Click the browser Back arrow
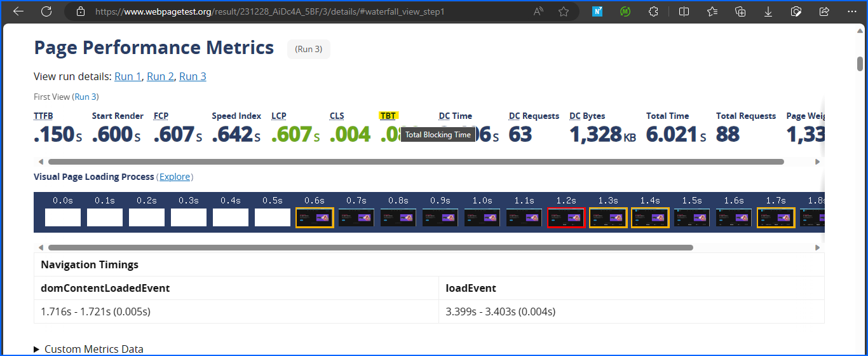Image resolution: width=868 pixels, height=356 pixels. pos(18,11)
